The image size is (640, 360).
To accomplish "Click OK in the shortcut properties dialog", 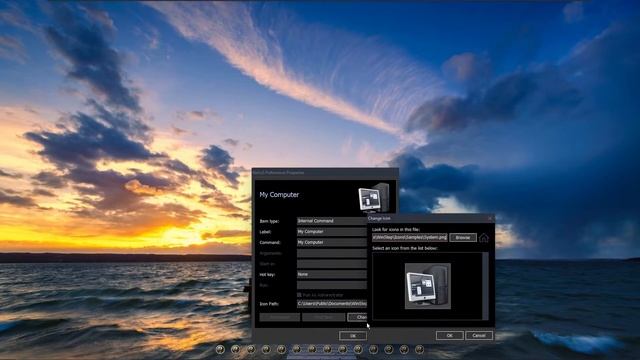I will click(353, 336).
